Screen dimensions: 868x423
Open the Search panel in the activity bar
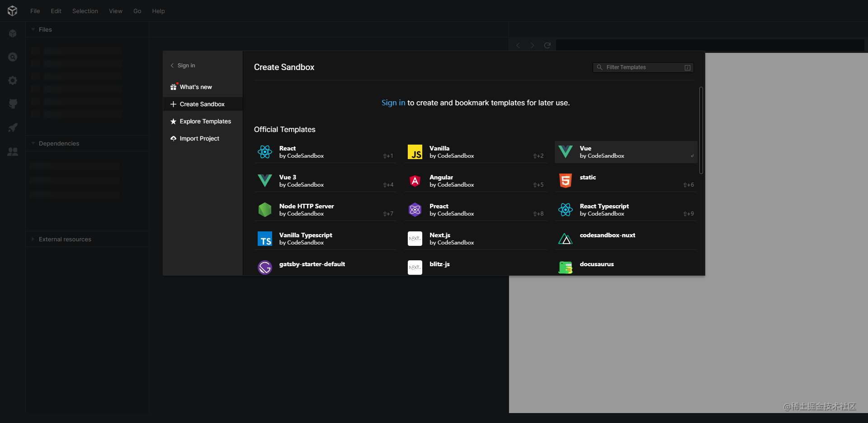[13, 57]
